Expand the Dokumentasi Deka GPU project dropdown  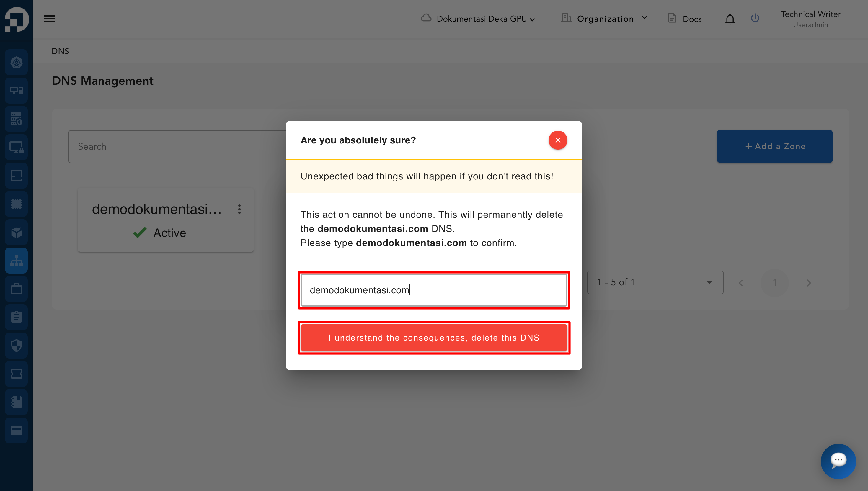[478, 19]
